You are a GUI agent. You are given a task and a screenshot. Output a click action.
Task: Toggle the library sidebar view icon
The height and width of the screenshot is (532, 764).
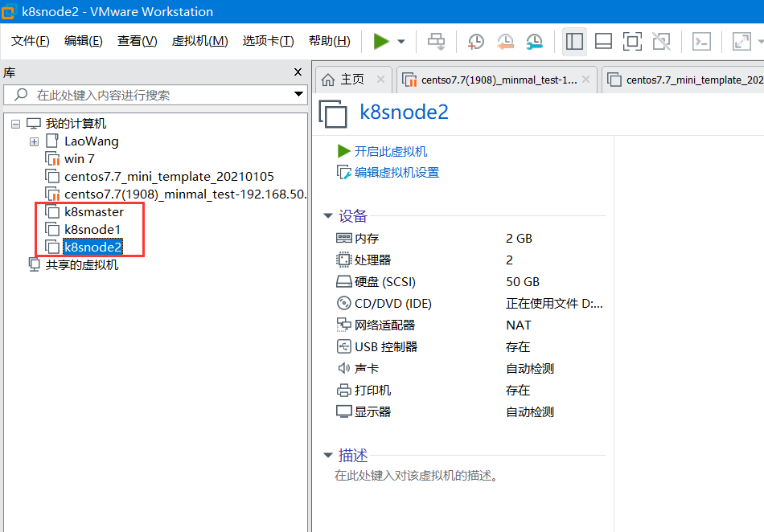point(574,41)
